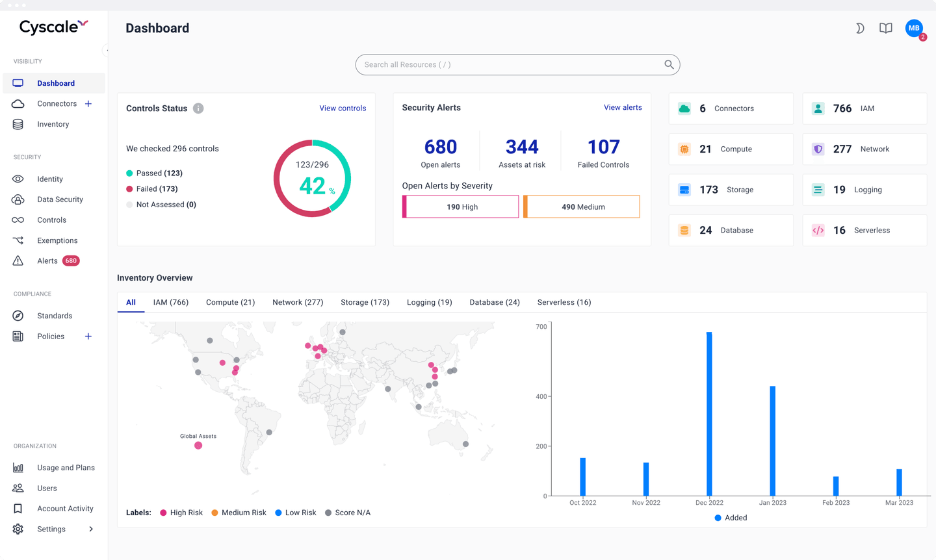Click the Added legend toggle under the chart
The image size is (936, 560).
(731, 517)
